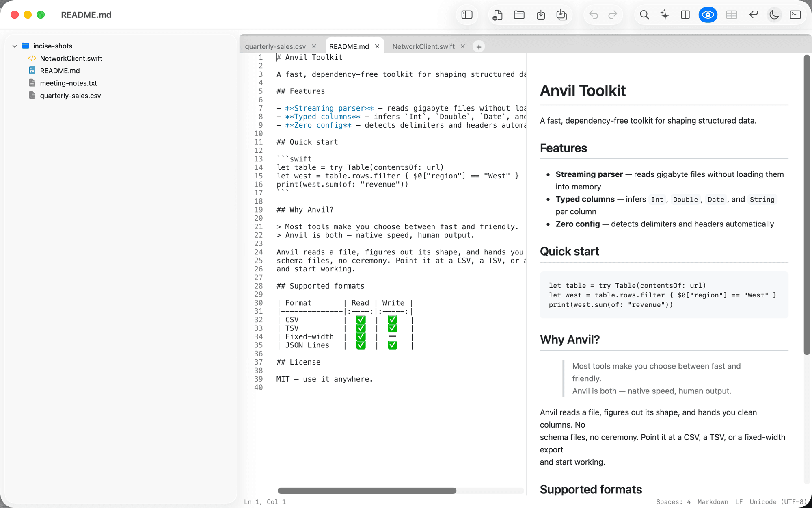Click 'MIT — use it anywhere.' line
This screenshot has height=508, width=812.
click(324, 379)
